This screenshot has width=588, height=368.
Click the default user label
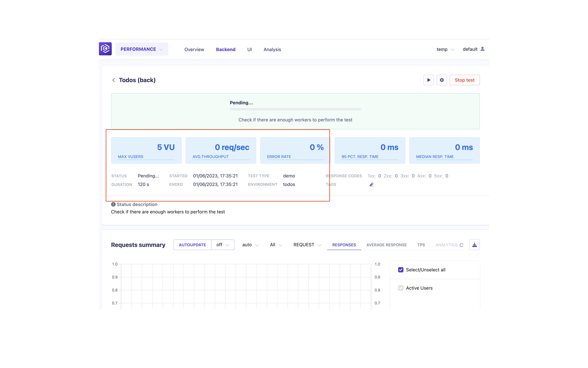[x=470, y=49]
